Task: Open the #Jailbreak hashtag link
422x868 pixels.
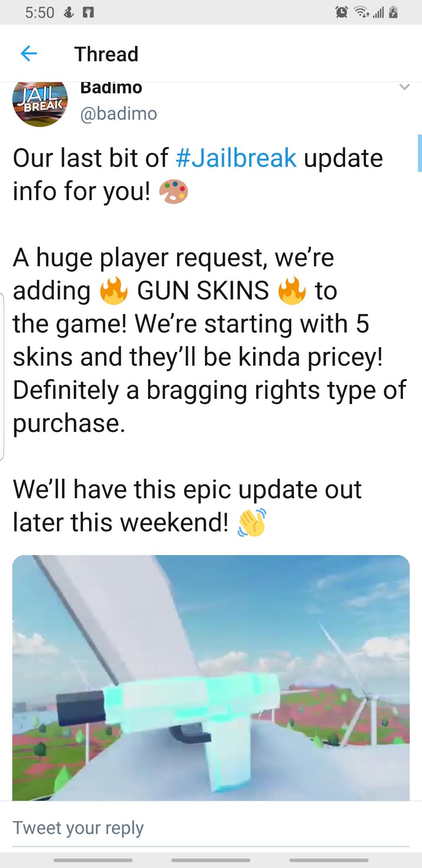Action: (x=237, y=158)
